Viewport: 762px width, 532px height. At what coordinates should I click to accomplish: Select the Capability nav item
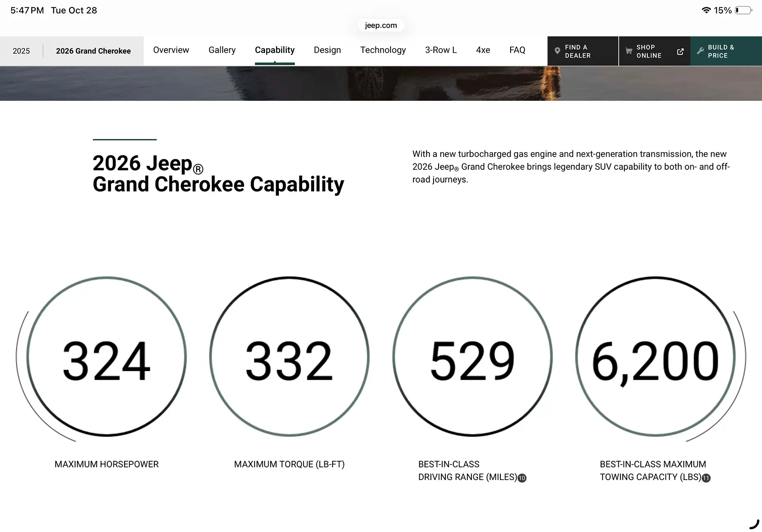[x=275, y=50]
